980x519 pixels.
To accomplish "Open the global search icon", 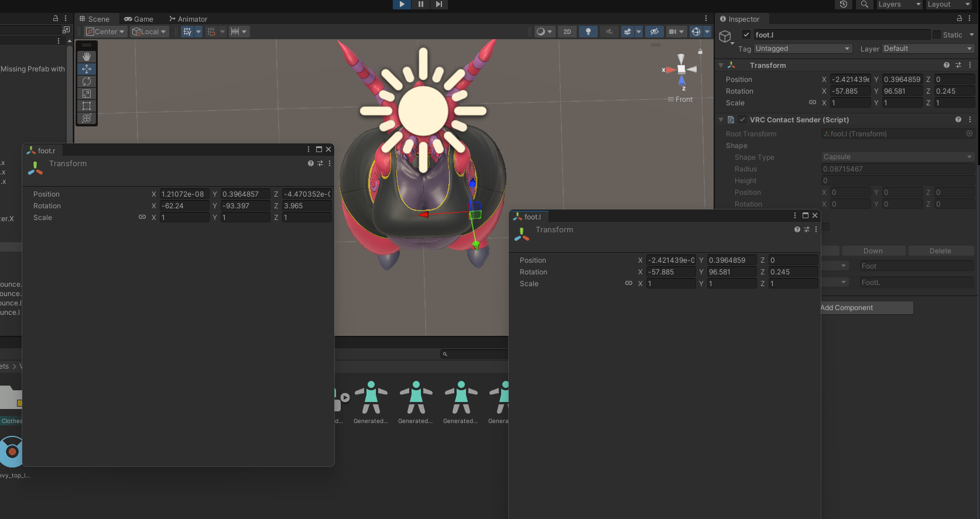I will 864,4.
